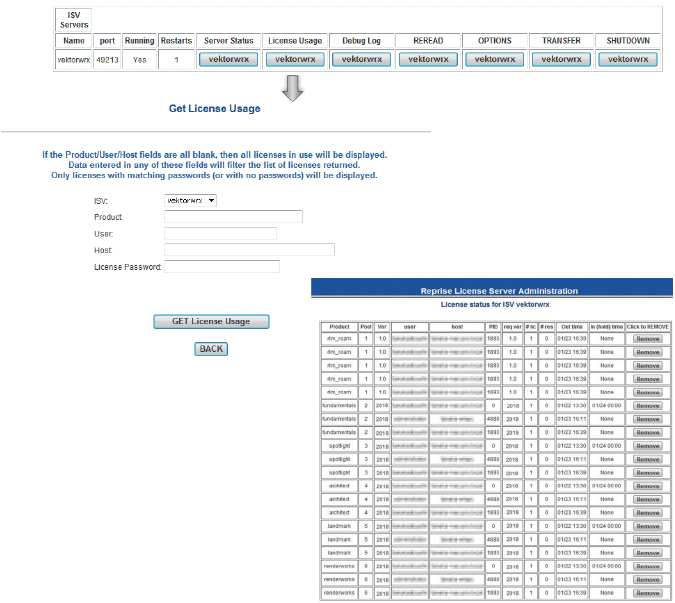Click the Pool column header
675x603 pixels.
tap(366, 327)
